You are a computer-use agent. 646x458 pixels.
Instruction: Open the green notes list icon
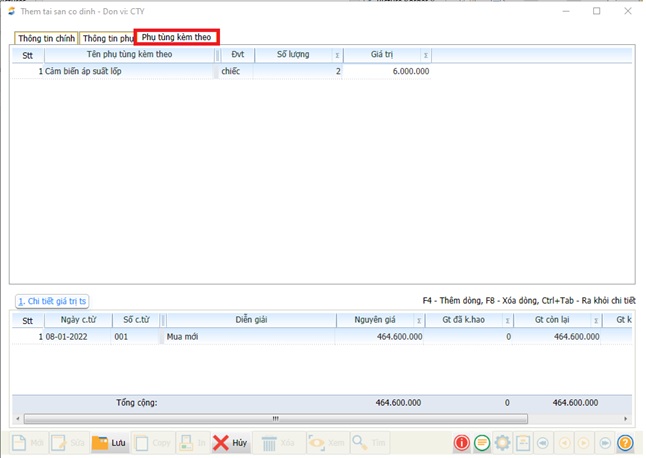click(482, 443)
